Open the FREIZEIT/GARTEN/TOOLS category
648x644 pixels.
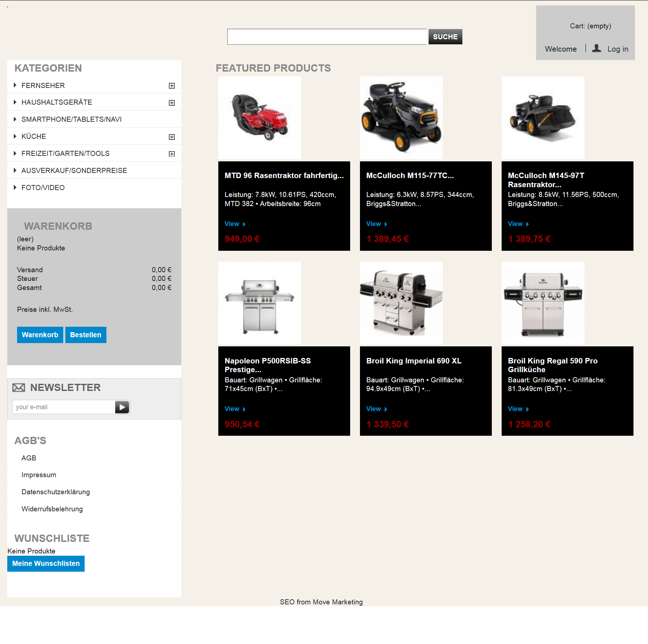click(x=65, y=153)
